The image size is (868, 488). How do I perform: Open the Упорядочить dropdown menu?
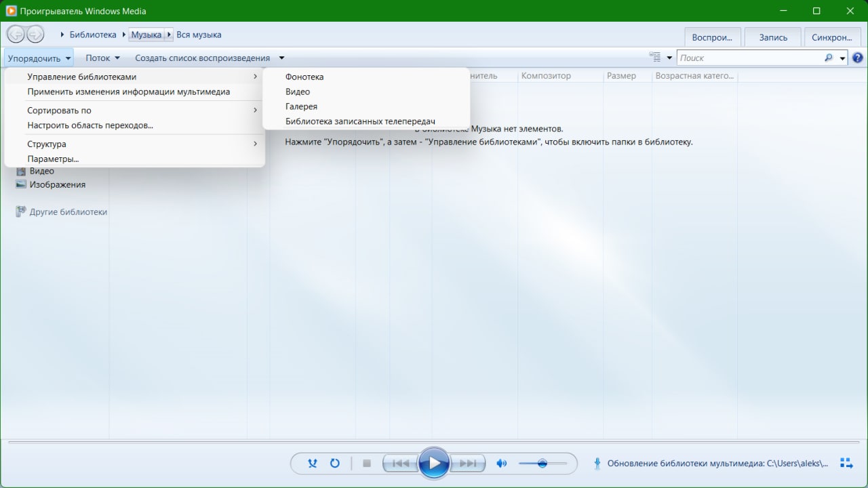(x=39, y=58)
